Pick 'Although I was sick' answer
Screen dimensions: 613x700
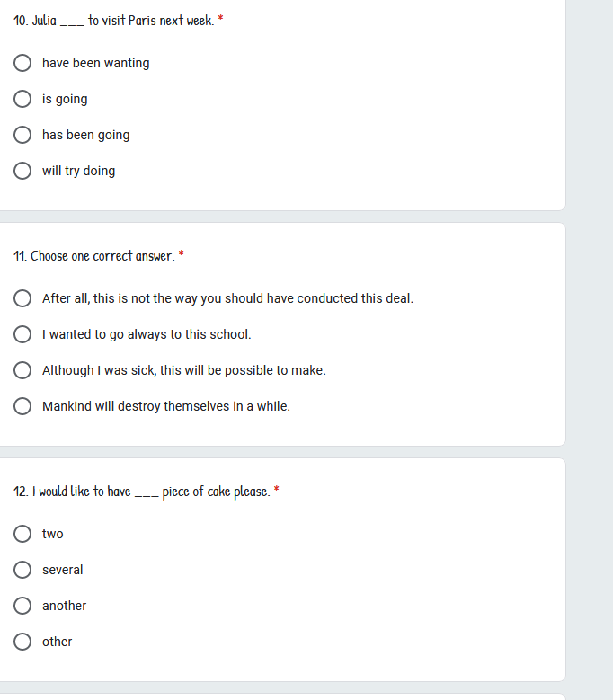coord(22,370)
